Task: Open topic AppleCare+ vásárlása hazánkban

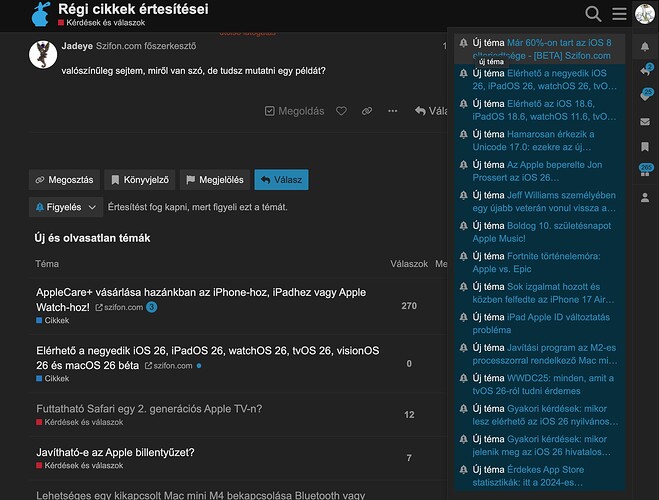Action: (201, 300)
